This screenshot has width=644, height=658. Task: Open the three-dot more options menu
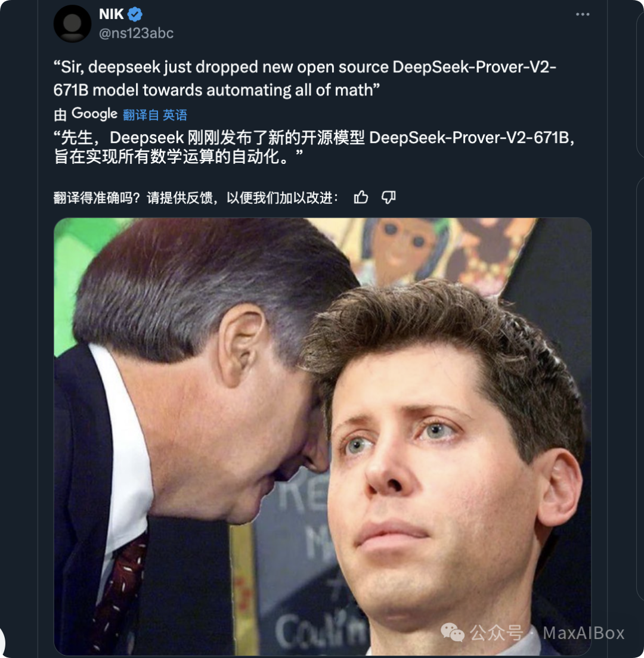point(583,14)
